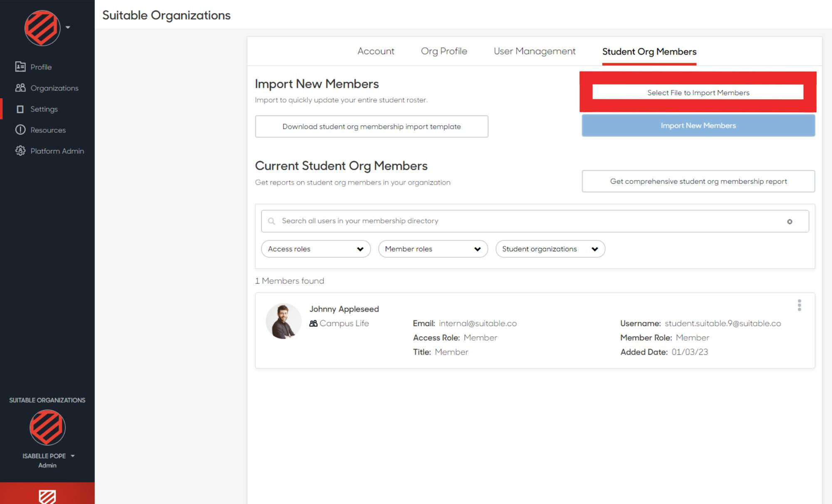Click Select File to Import Members

tap(698, 92)
